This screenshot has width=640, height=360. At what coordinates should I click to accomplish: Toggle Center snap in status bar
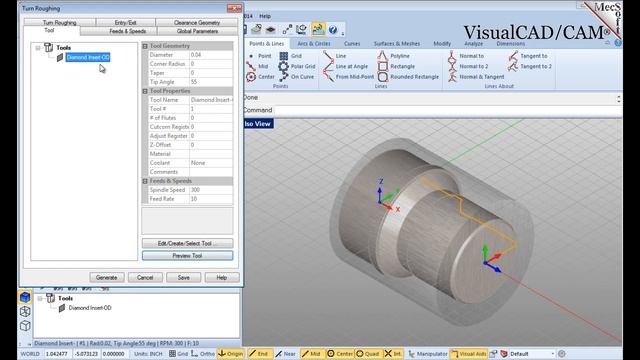tap(340, 354)
